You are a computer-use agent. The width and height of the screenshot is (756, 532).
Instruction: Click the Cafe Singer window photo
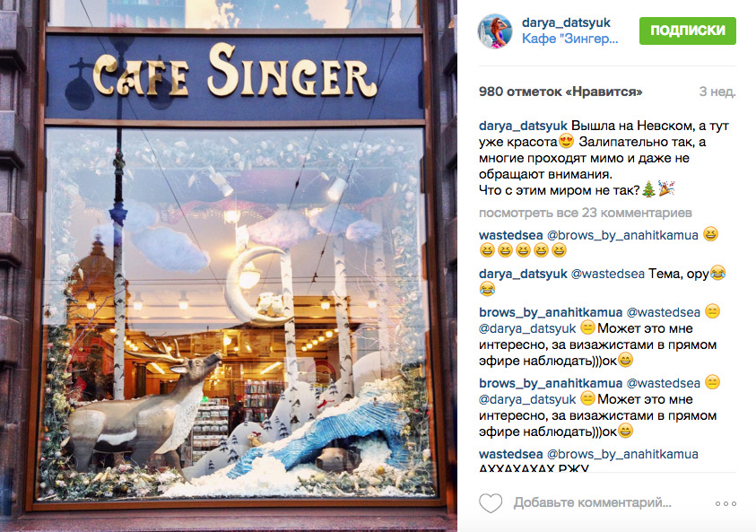coord(229,266)
